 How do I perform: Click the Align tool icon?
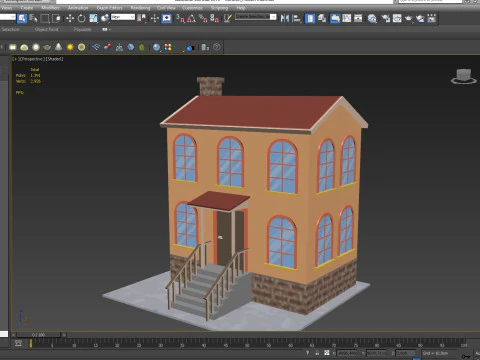click(296, 18)
